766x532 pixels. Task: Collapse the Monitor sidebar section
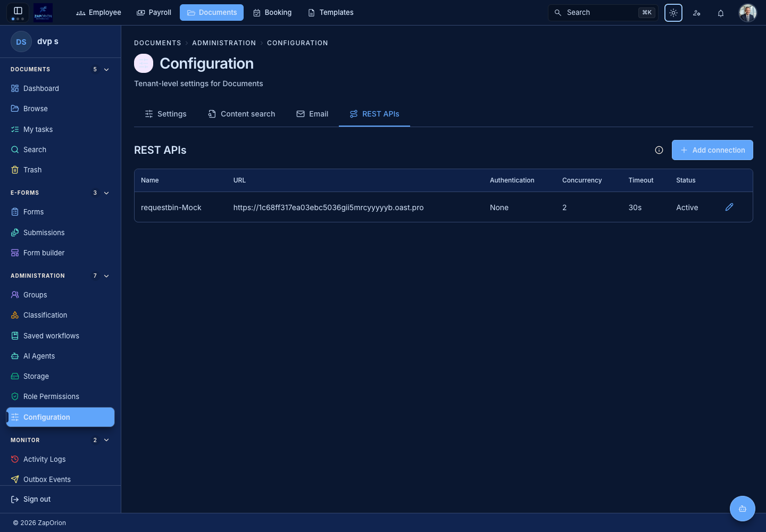point(106,440)
